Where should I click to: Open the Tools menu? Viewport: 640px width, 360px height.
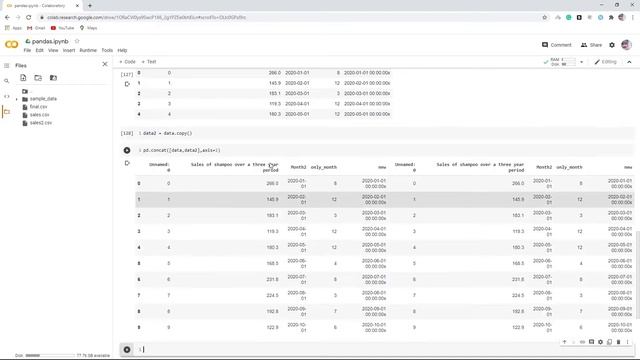[x=107, y=50]
